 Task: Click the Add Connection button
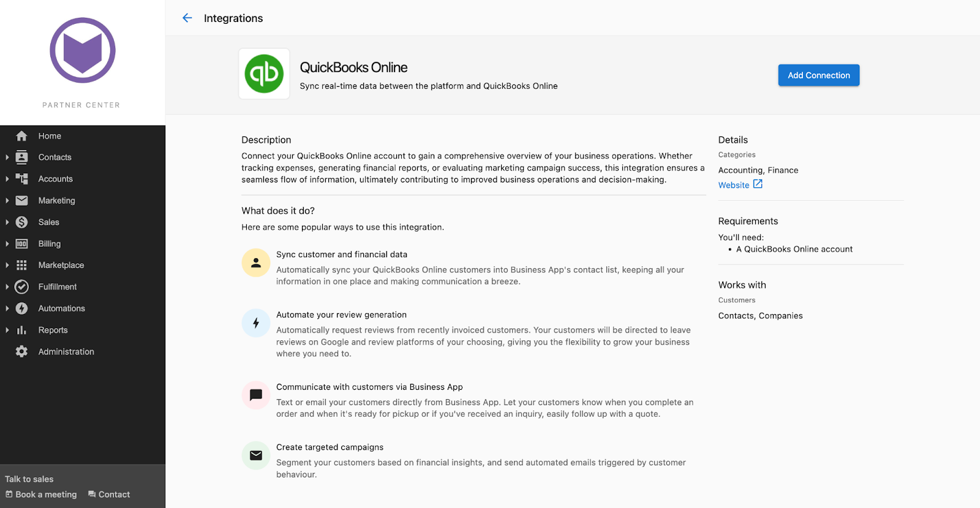click(819, 75)
